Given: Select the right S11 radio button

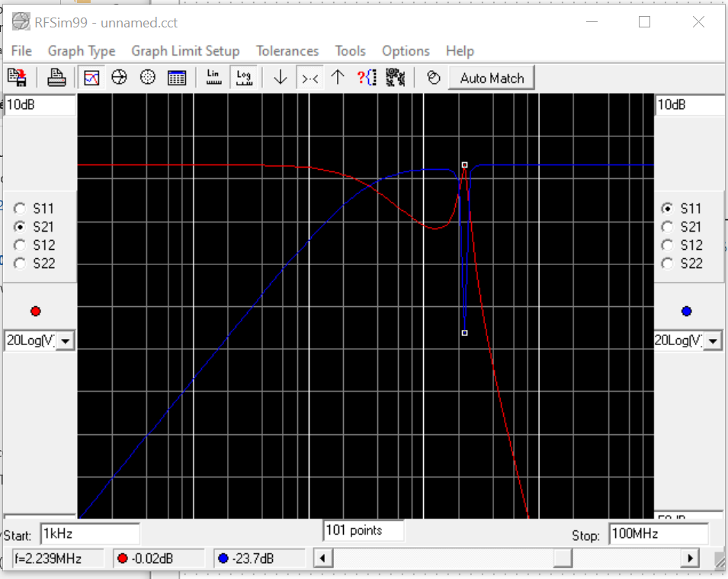Looking at the screenshot, I should pyautogui.click(x=667, y=209).
